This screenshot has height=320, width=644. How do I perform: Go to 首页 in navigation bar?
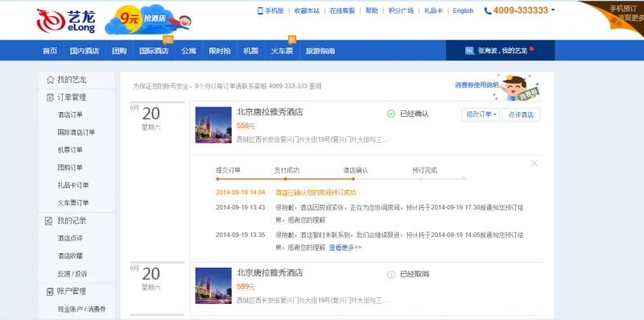click(x=50, y=51)
